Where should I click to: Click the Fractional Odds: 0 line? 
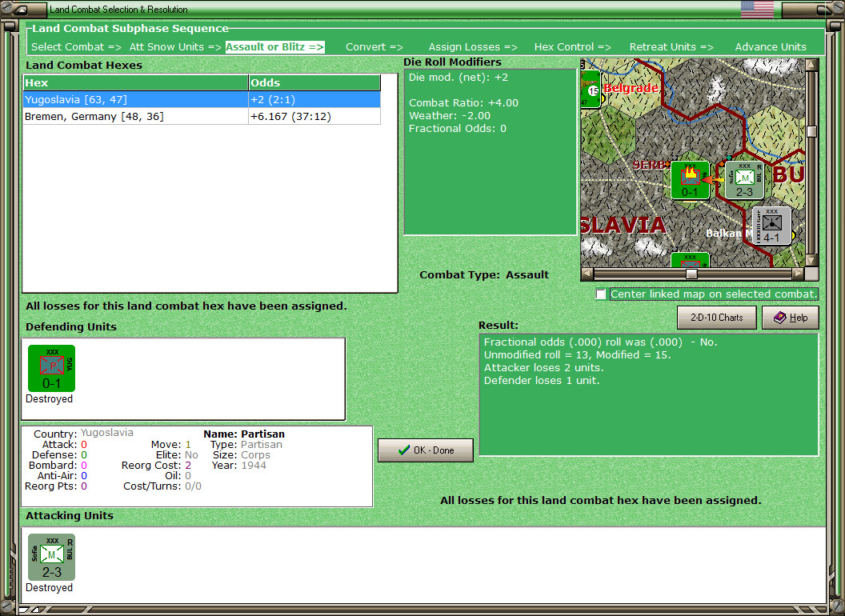tap(458, 129)
